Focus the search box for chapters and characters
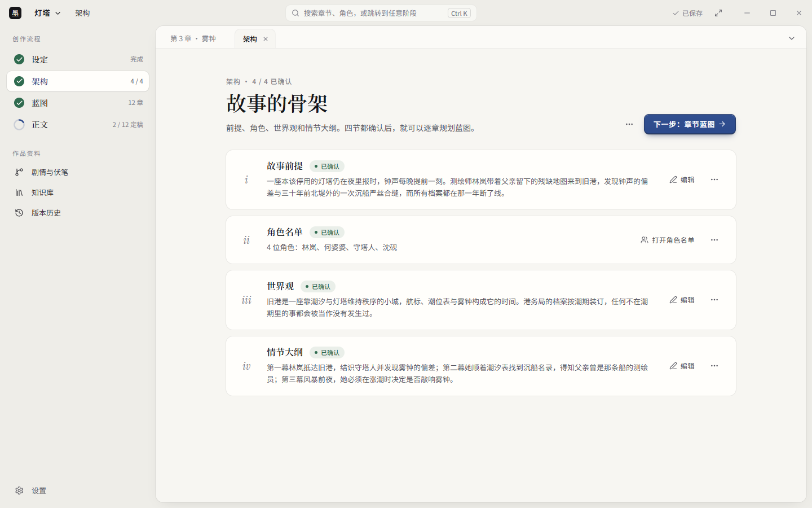Viewport: 812px width, 508px height. [381, 13]
